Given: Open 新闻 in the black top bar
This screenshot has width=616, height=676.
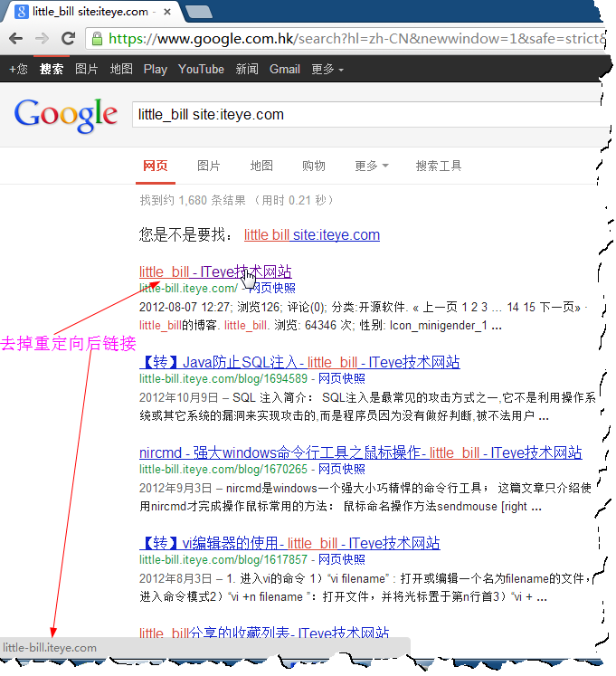Looking at the screenshot, I should click(x=247, y=69).
